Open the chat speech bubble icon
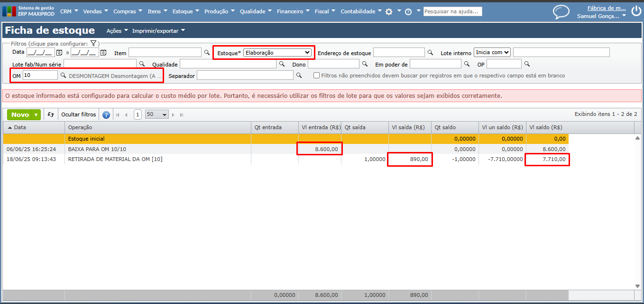 coord(561,11)
